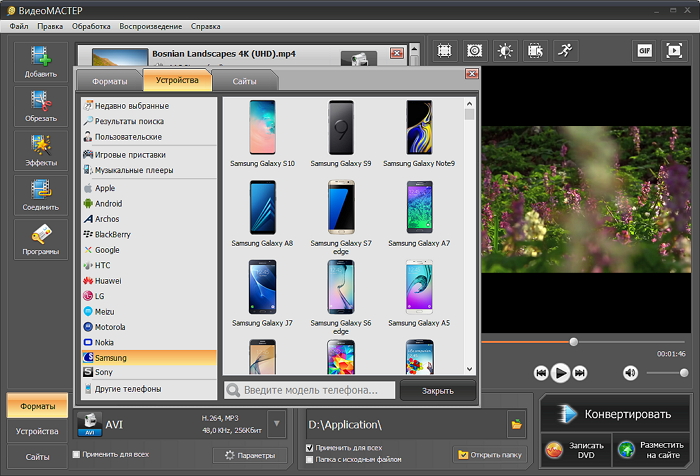
Task: Choose Samsung Galaxy S7 edge device
Action: coord(341,217)
